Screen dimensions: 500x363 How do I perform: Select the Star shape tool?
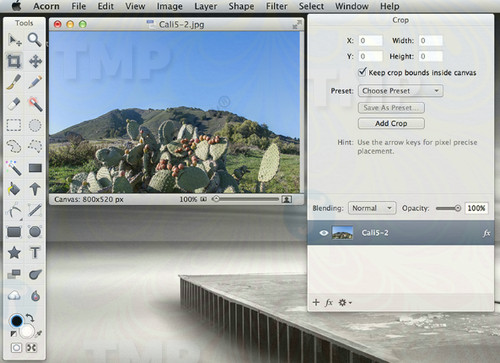tap(14, 253)
